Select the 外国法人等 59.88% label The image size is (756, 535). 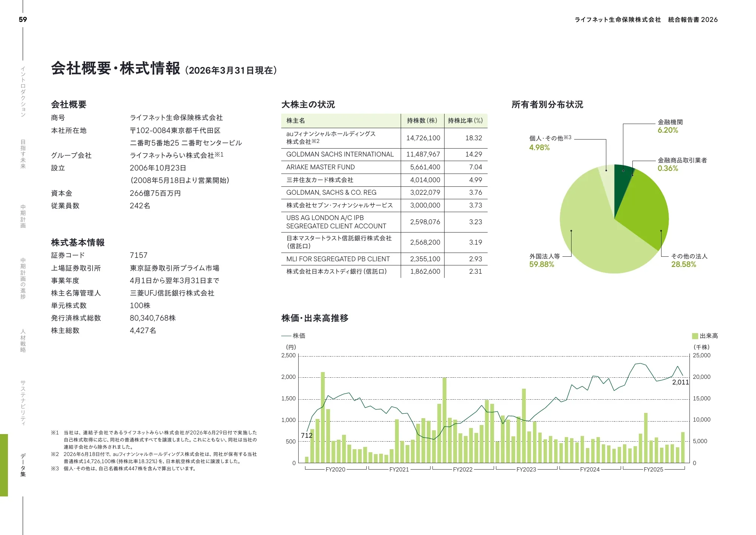(x=544, y=261)
